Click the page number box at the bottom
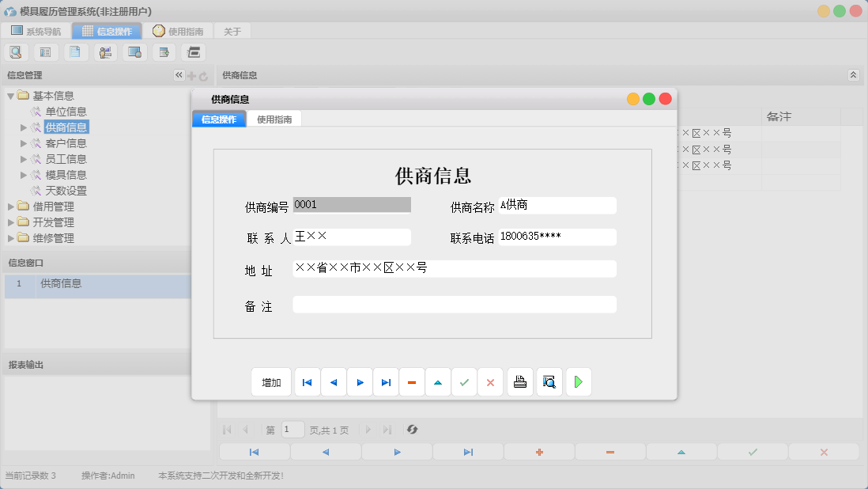Screen dimensions: 868x489 (x=292, y=429)
